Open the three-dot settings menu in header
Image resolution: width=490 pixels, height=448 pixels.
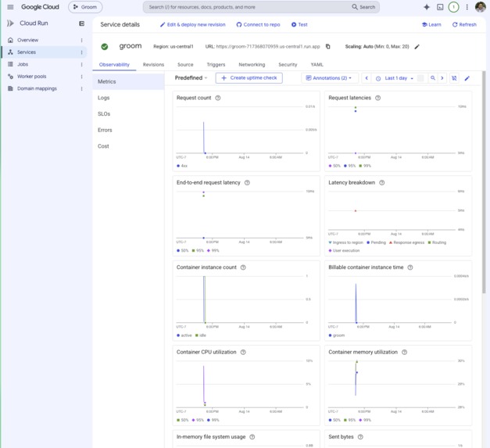(x=467, y=7)
